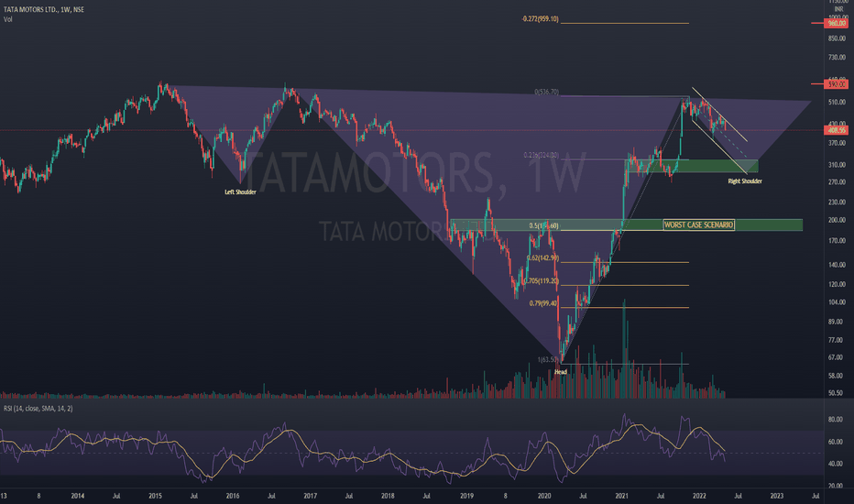The width and height of the screenshot is (854, 504).
Task: Click 510.00 on the price axis
Action: pos(837,102)
